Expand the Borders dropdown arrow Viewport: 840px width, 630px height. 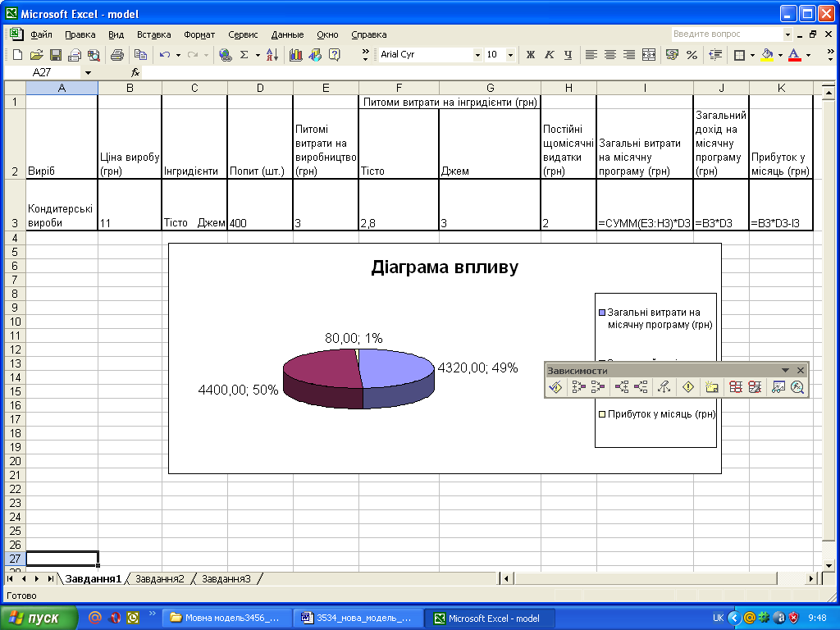(x=752, y=55)
